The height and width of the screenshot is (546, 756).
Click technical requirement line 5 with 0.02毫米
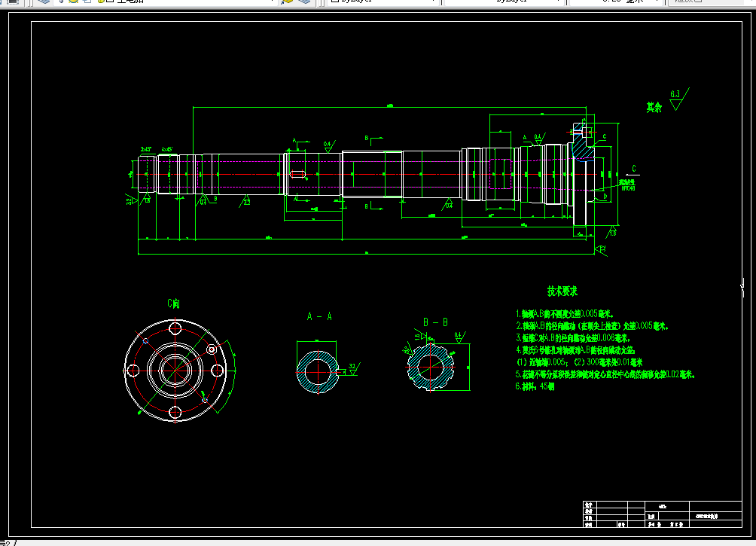tap(605, 374)
